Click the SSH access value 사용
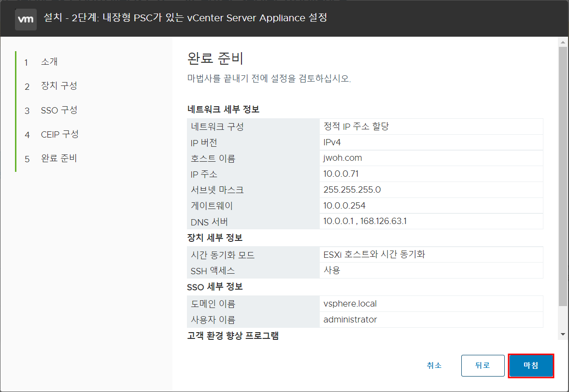 click(332, 270)
